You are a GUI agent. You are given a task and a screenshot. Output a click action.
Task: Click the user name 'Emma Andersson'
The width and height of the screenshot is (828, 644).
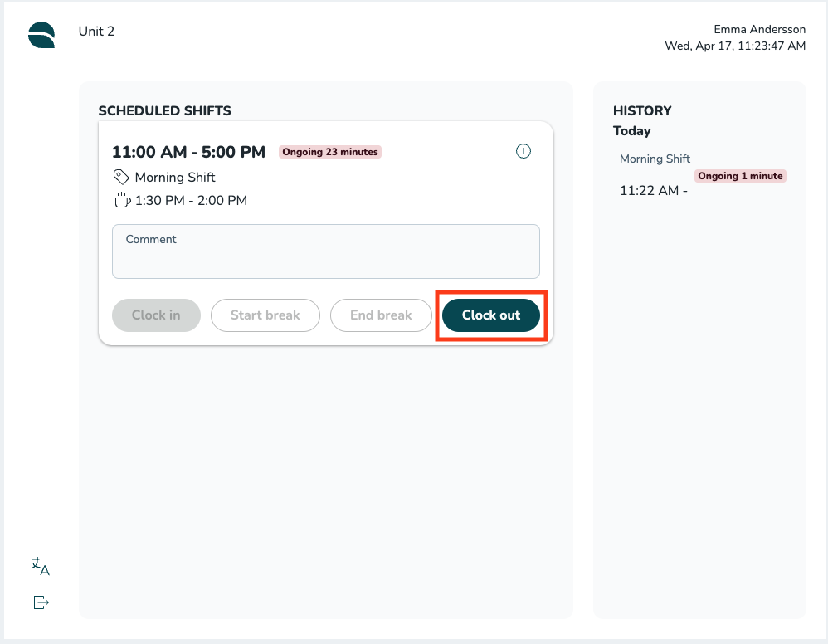click(759, 30)
